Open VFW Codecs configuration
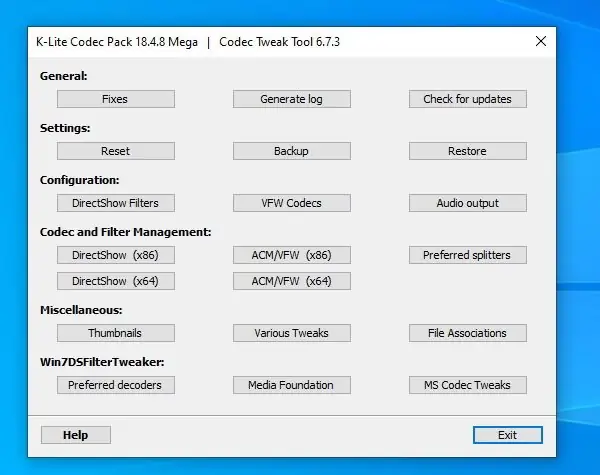Viewport: 600px width, 475px height. coord(291,203)
